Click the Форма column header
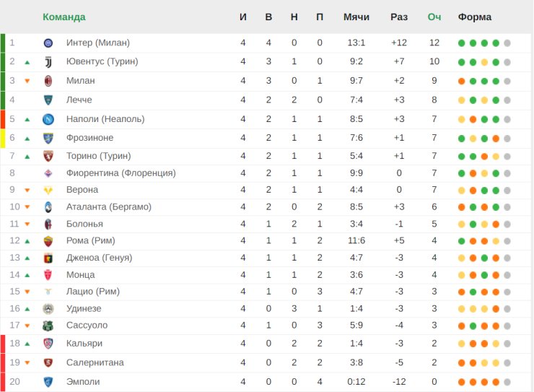 474,17
